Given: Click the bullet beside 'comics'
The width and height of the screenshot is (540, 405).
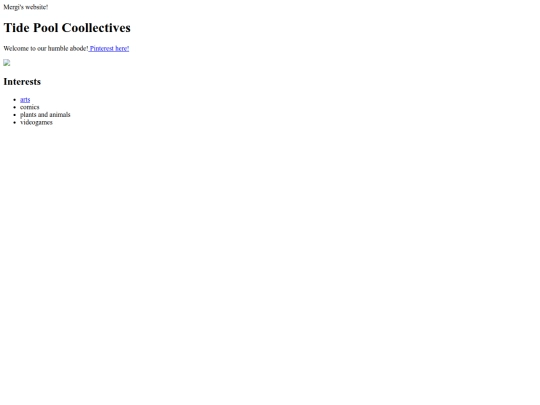Looking at the screenshot, I should [15, 107].
